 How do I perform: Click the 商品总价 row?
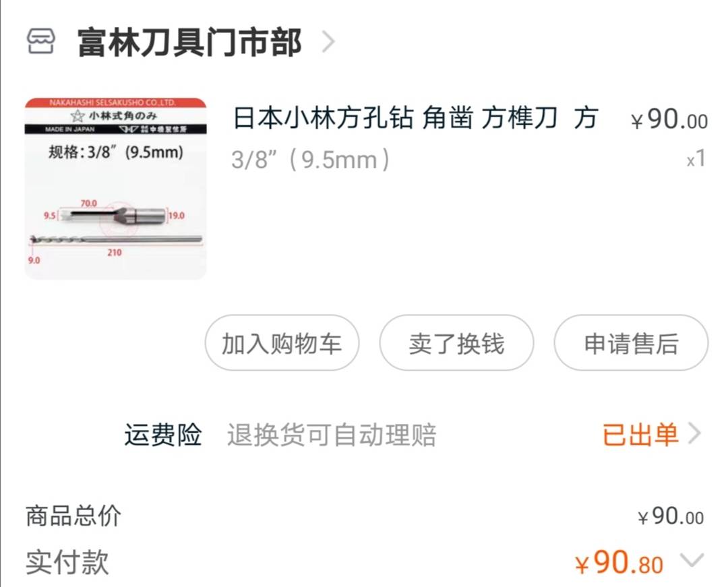(x=365, y=516)
